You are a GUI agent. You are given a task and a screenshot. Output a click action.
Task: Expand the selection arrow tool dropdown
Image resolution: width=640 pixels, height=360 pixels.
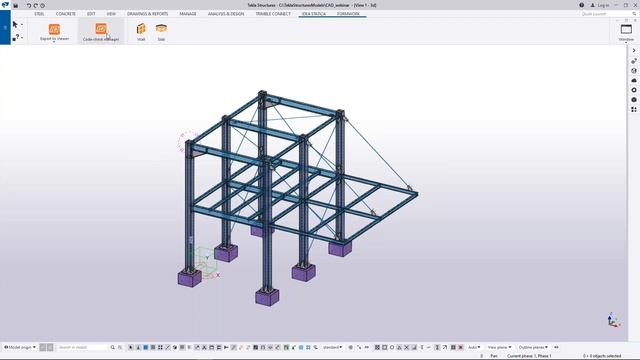(22, 25)
